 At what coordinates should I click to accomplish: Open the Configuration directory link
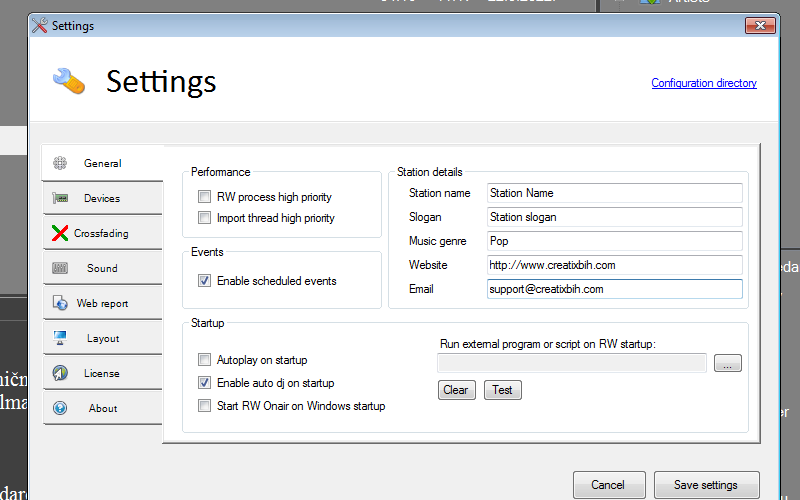click(x=704, y=83)
